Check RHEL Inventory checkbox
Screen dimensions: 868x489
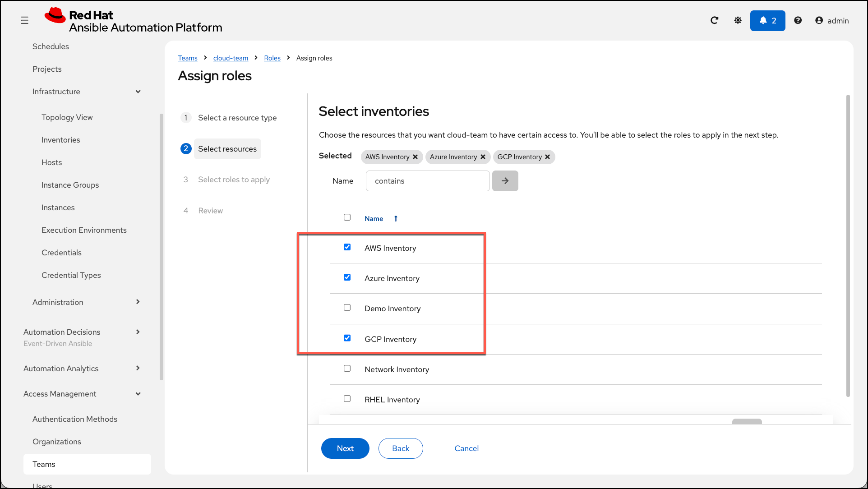[347, 399]
